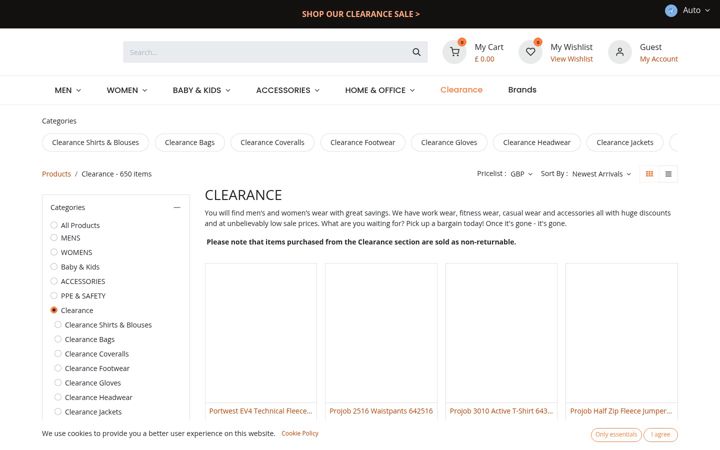
Task: Click the Projob 2516 Waistpants product thumbnail
Action: click(381, 333)
